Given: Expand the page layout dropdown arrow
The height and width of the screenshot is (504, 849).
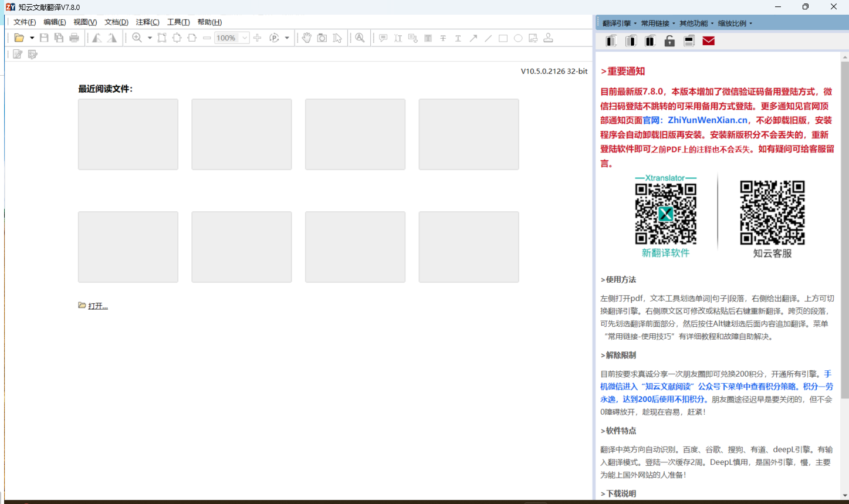Looking at the screenshot, I should pos(287,38).
